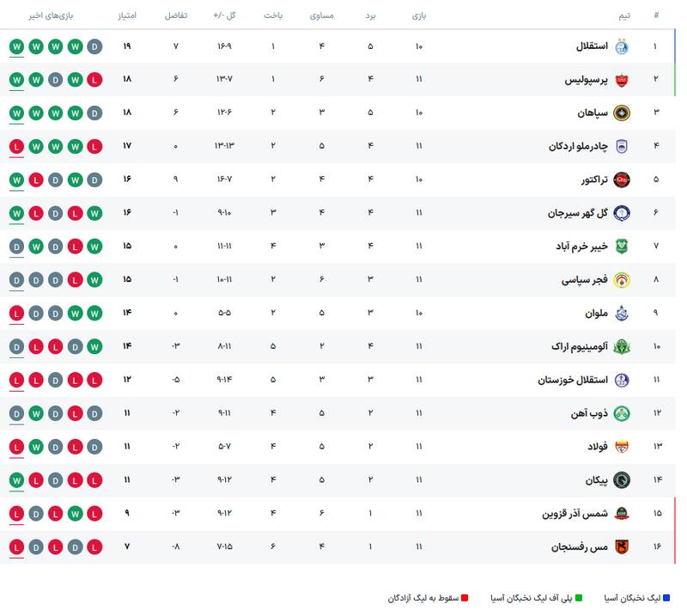Click the تراکتور team logo
Viewport: 687px width, 616px height.
(x=623, y=180)
